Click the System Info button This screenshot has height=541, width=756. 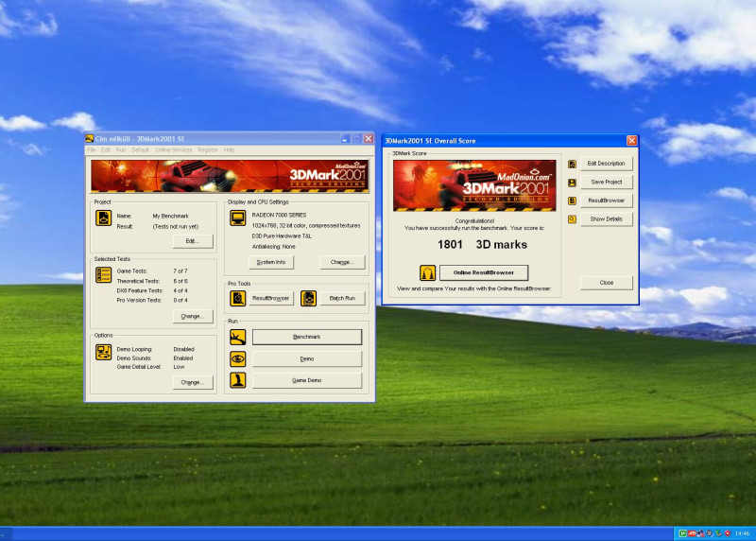pos(271,262)
